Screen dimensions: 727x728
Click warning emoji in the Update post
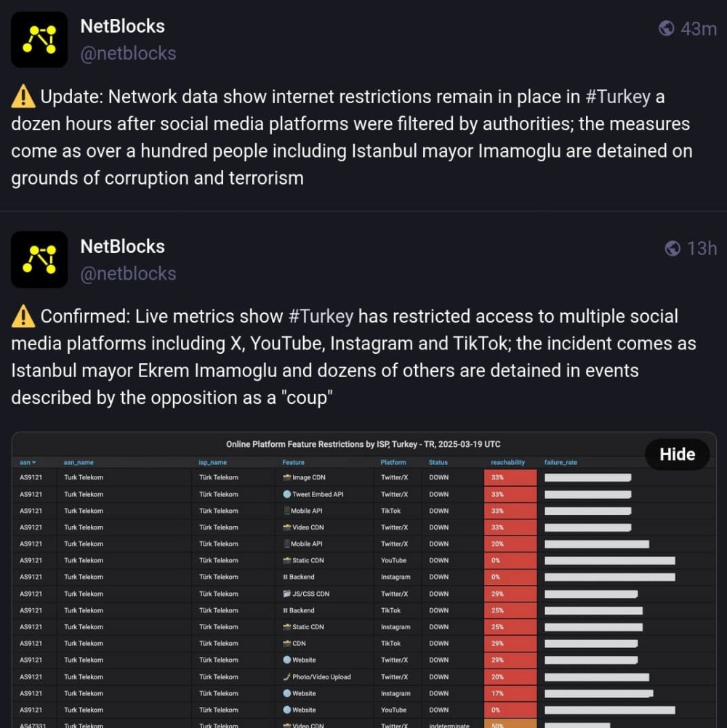[23, 97]
